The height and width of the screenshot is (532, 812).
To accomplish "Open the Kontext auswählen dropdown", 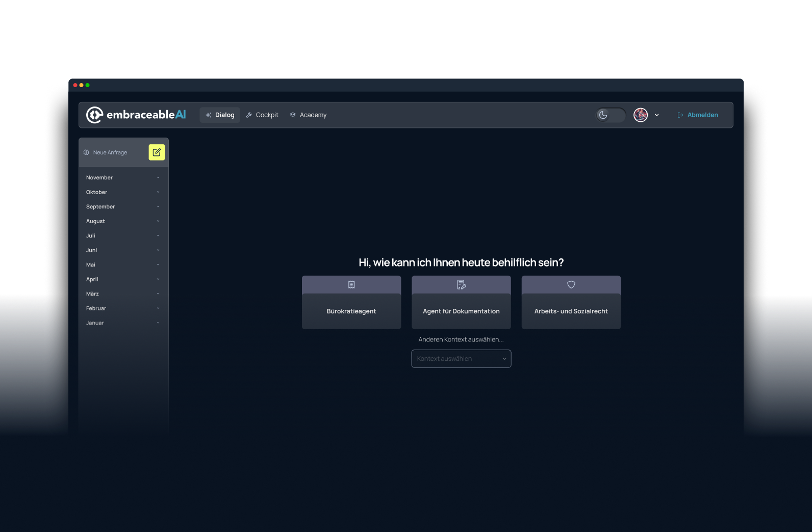I will [461, 359].
